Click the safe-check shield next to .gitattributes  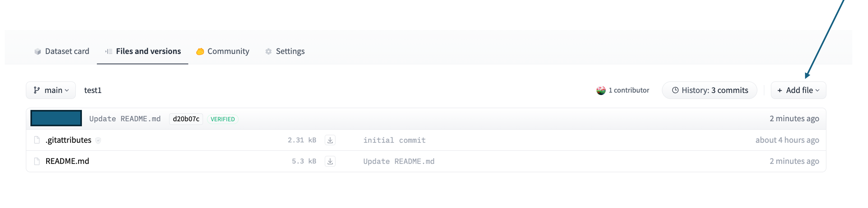coord(98,140)
